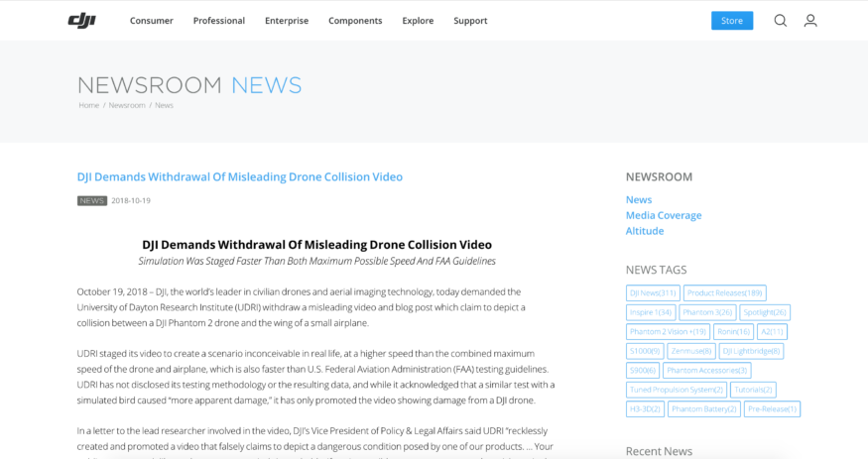868x459 pixels.
Task: Open the user account icon
Action: click(810, 21)
